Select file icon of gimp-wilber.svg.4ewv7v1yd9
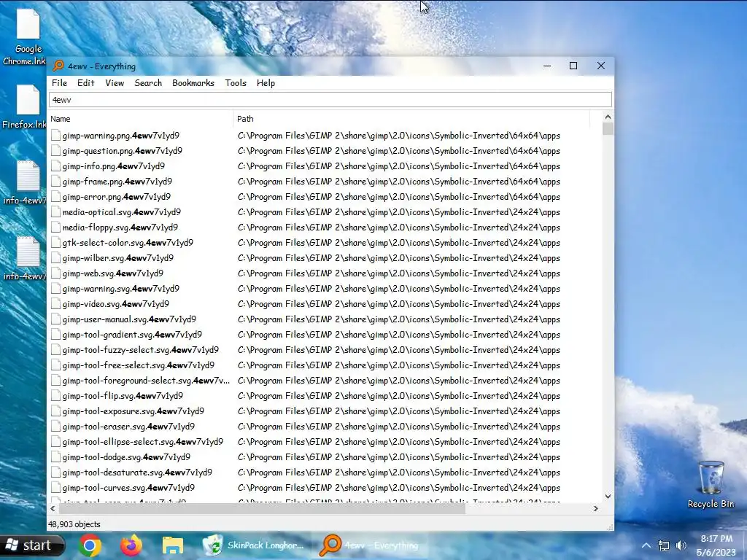 pyautogui.click(x=55, y=257)
